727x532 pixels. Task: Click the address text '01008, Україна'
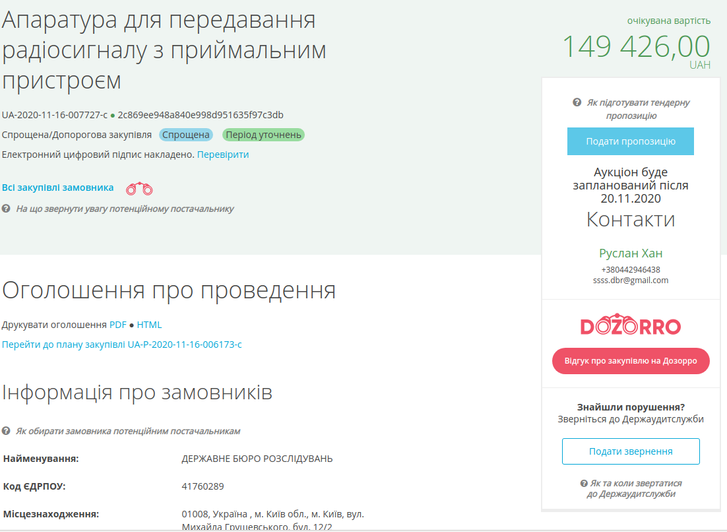coord(214,514)
